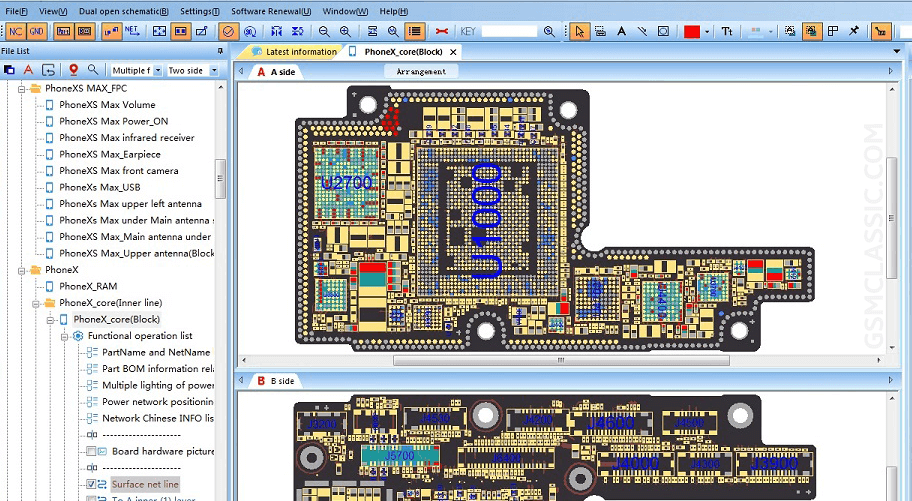This screenshot has width=912, height=501.
Task: Open the red color dropdown arrow
Action: [707, 32]
